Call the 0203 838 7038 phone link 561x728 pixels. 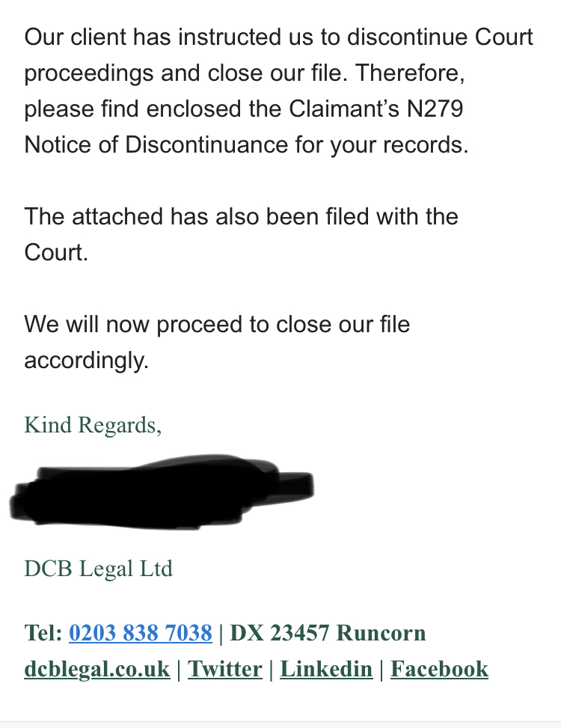(x=141, y=633)
